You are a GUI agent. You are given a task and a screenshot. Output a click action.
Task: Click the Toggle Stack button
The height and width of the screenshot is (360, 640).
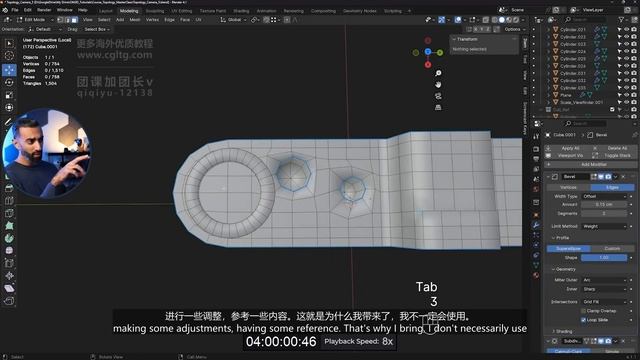[617, 156]
